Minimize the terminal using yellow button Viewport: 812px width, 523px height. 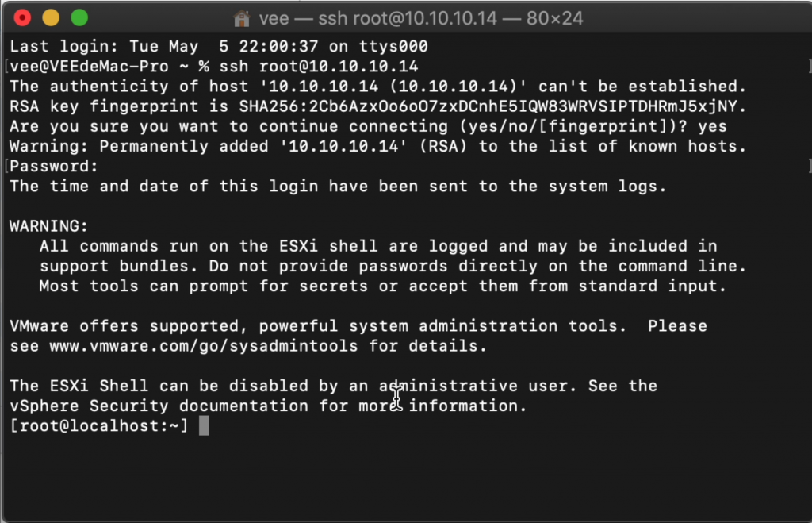51,17
